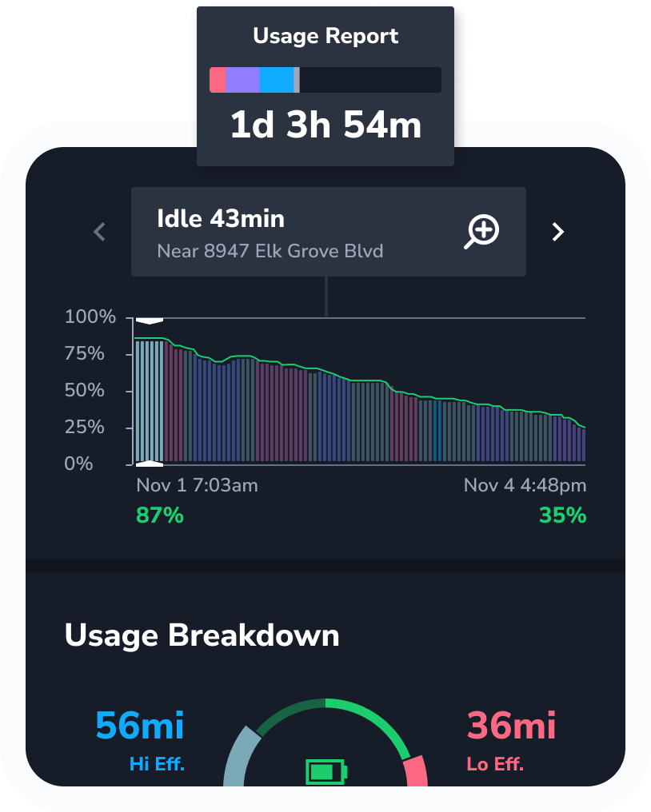The width and height of the screenshot is (651, 812).
Task: Click the 1d 3h 54m duration text
Action: [x=325, y=125]
